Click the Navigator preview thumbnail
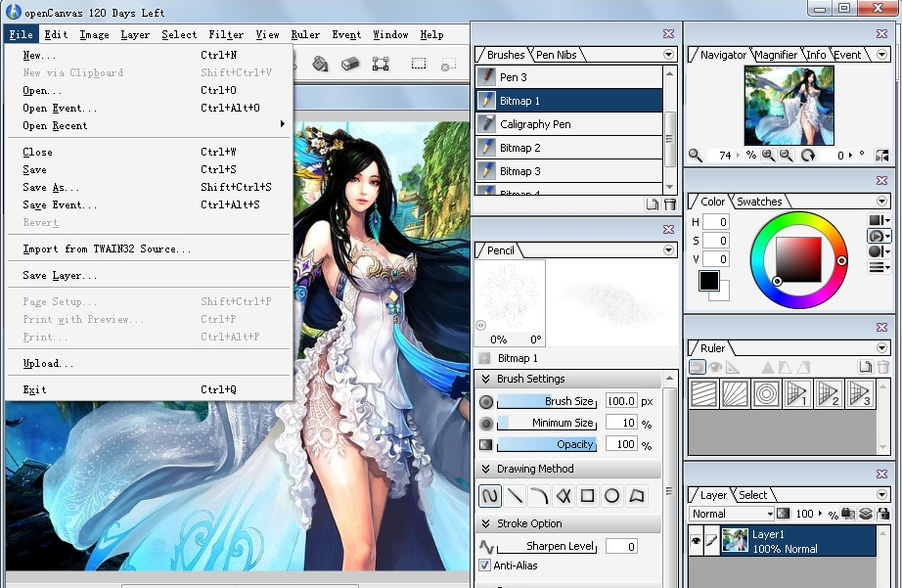 [x=789, y=106]
